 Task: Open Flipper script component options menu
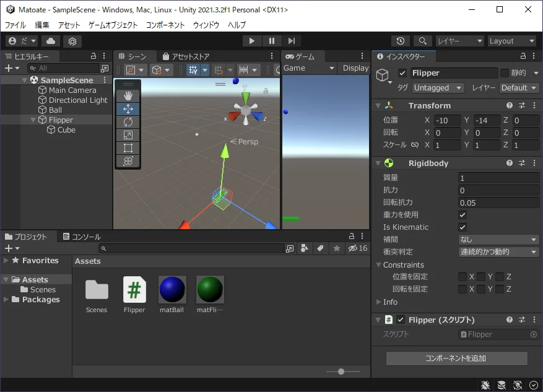(x=534, y=320)
